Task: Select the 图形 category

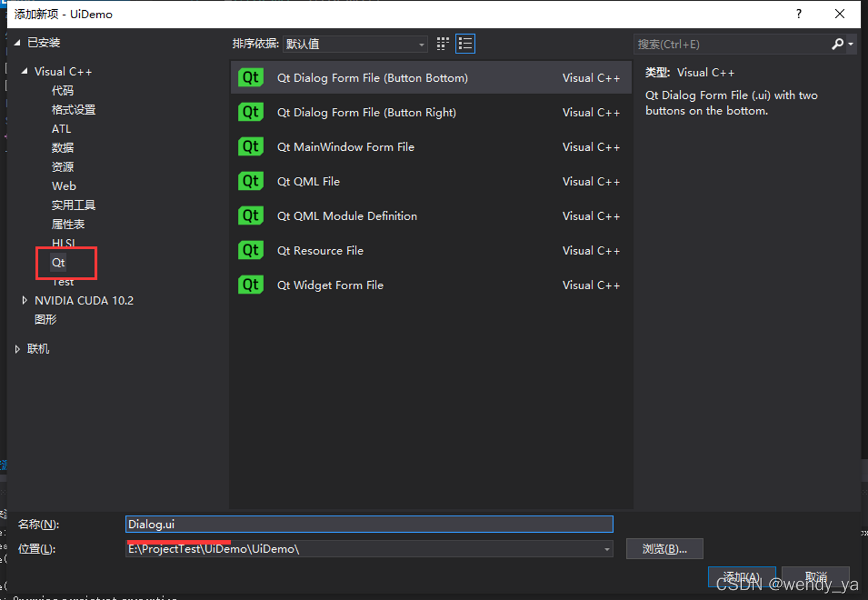Action: coord(45,319)
